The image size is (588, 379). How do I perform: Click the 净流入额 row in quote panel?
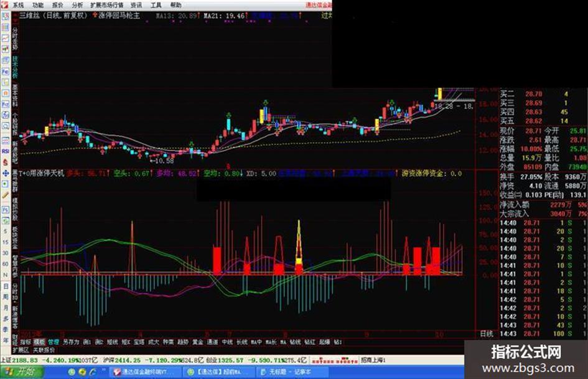coord(543,205)
